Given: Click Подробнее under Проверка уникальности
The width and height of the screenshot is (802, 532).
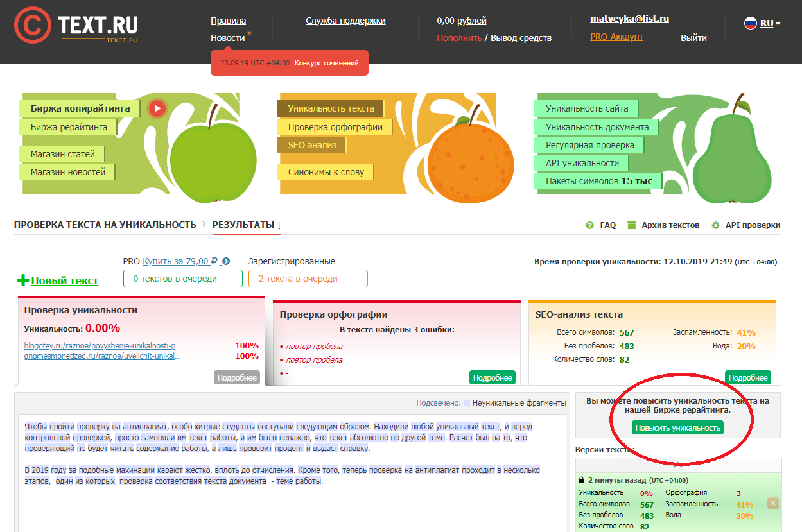Looking at the screenshot, I should pyautogui.click(x=237, y=377).
